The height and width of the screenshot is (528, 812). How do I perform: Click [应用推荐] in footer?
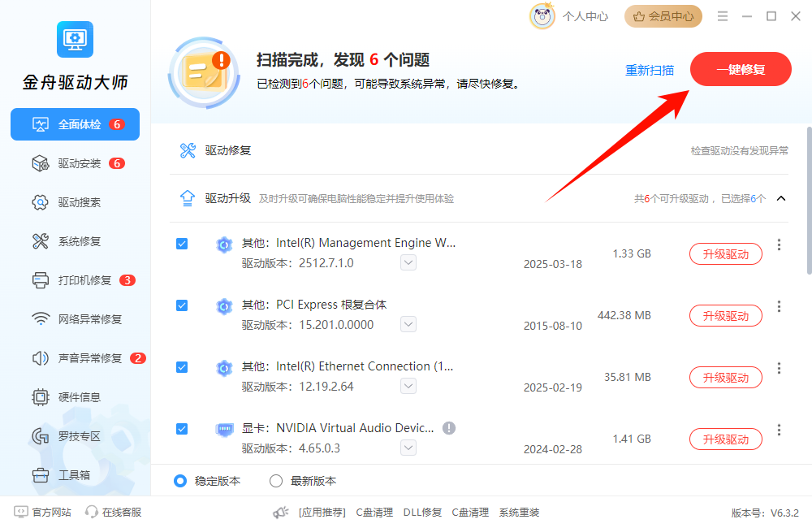click(322, 513)
